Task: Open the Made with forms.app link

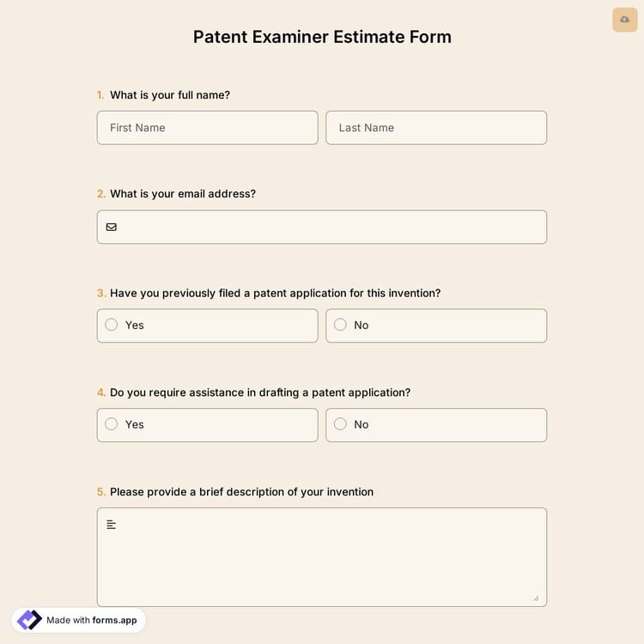Action: pyautogui.click(x=91, y=620)
